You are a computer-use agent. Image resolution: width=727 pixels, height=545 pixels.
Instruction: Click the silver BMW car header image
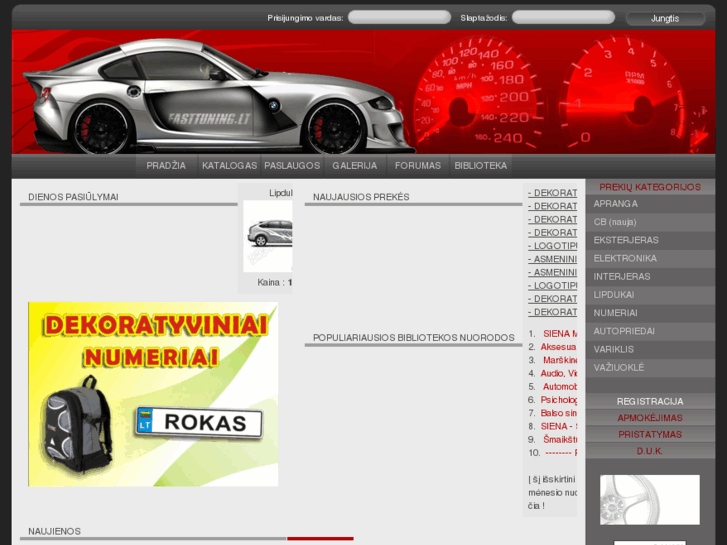point(218,96)
